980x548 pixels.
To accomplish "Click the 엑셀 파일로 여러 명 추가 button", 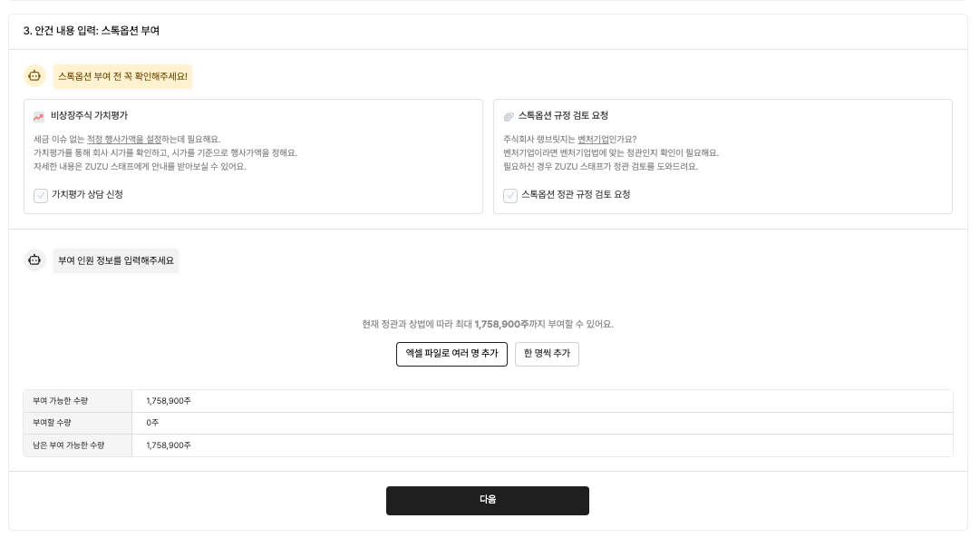I will pyautogui.click(x=451, y=354).
